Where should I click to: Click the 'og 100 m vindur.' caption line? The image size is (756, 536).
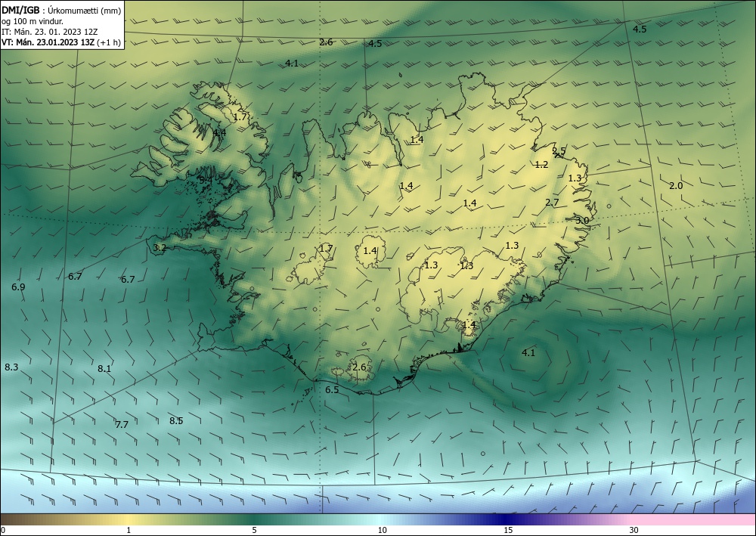pyautogui.click(x=33, y=21)
